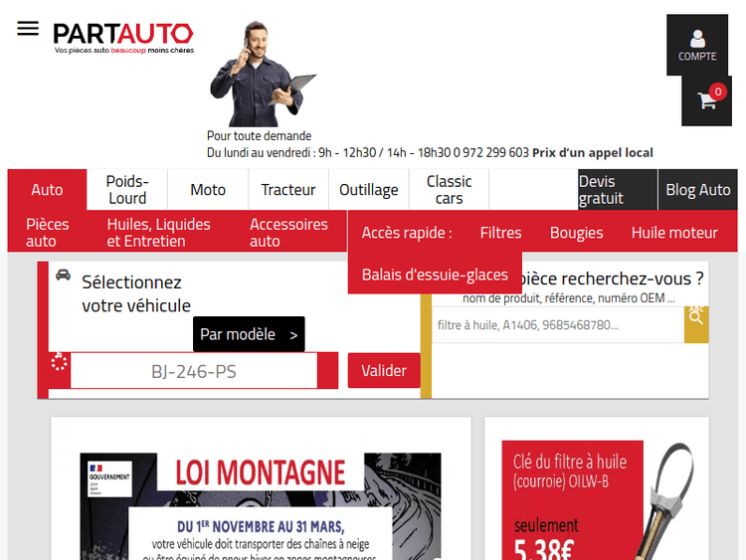Screen dimensions: 746x560
Task: Click the Valider button
Action: pyautogui.click(x=384, y=370)
